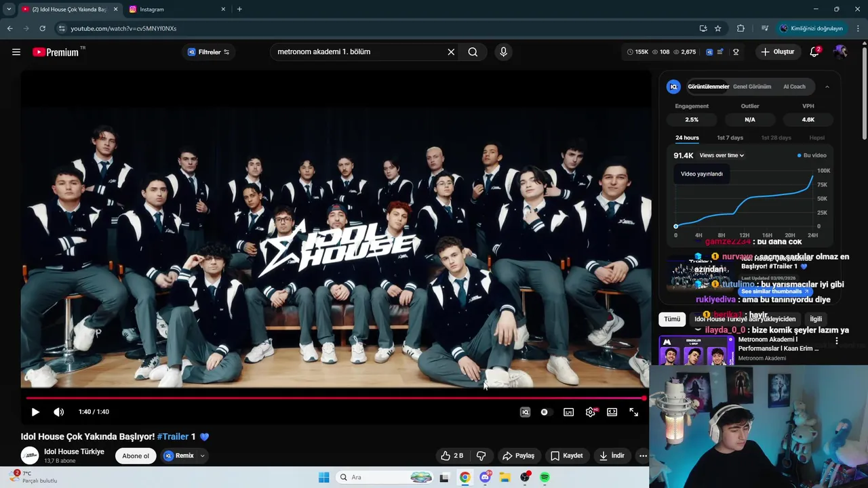Open the YouTube hamburger guide menu
Screen dimensions: 868x488
[x=16, y=52]
